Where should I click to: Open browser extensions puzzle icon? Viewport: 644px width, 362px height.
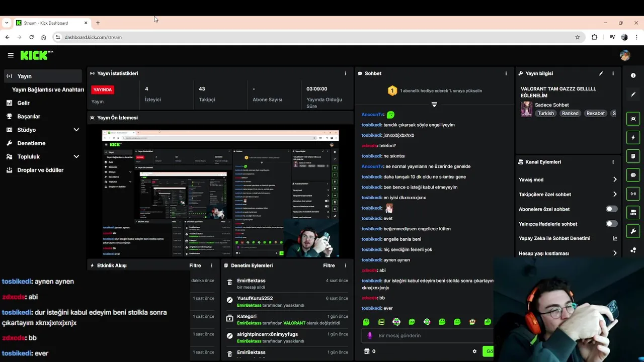pyautogui.click(x=595, y=37)
